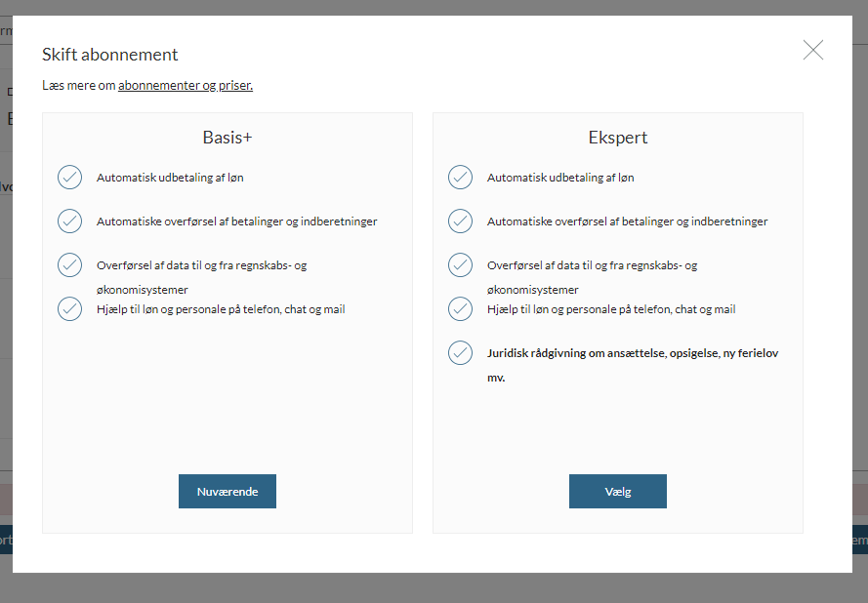Select the Basis+ plan heading
The image size is (868, 603).
click(227, 138)
